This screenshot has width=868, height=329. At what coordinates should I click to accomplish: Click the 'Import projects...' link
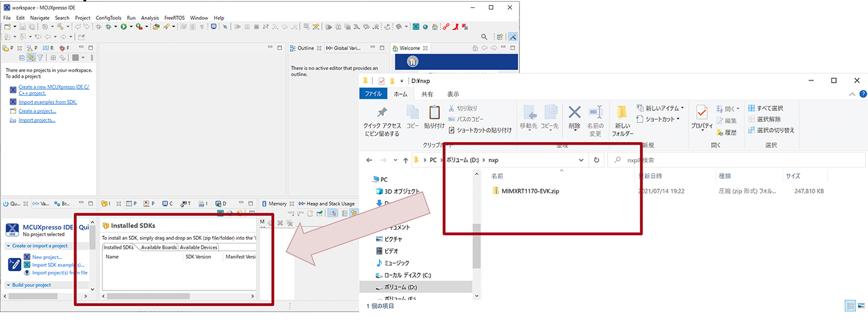pos(37,120)
